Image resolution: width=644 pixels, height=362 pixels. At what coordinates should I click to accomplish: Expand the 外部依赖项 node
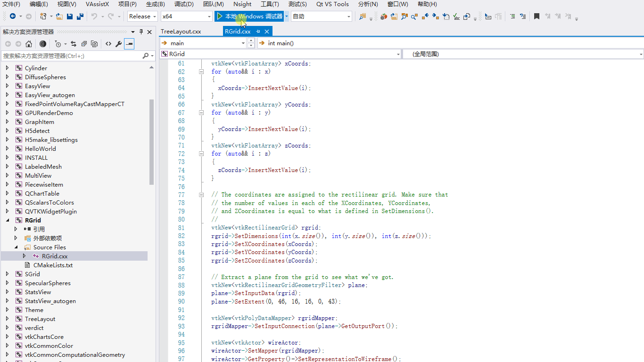(16, 238)
